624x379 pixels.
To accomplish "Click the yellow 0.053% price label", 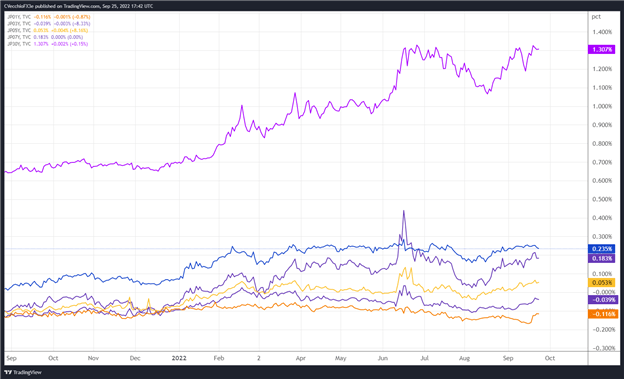I will [603, 283].
